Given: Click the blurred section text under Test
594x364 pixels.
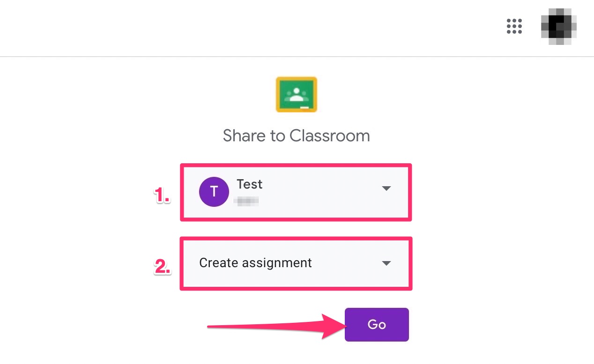Looking at the screenshot, I should [247, 201].
